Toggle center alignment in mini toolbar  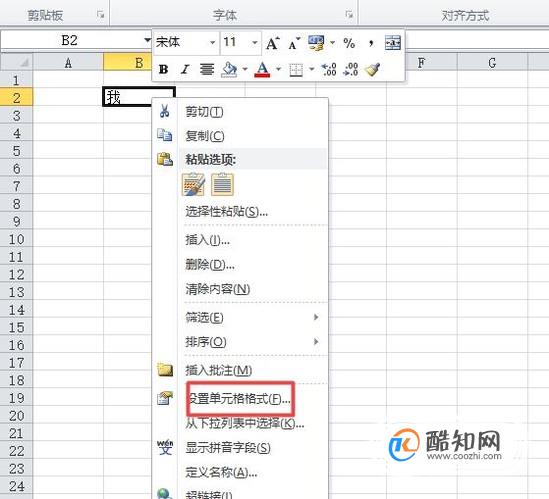pyautogui.click(x=207, y=69)
